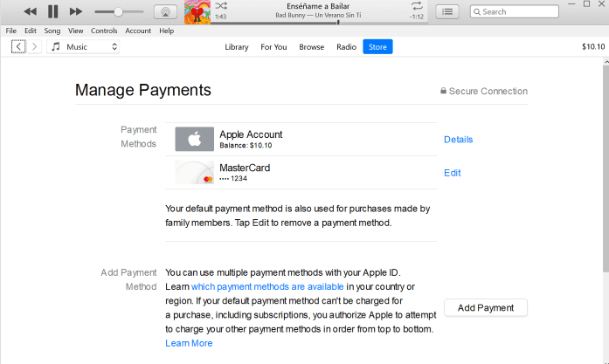Screen dimensions: 609x364
Task: Click the search magnifier icon
Action: point(477,12)
